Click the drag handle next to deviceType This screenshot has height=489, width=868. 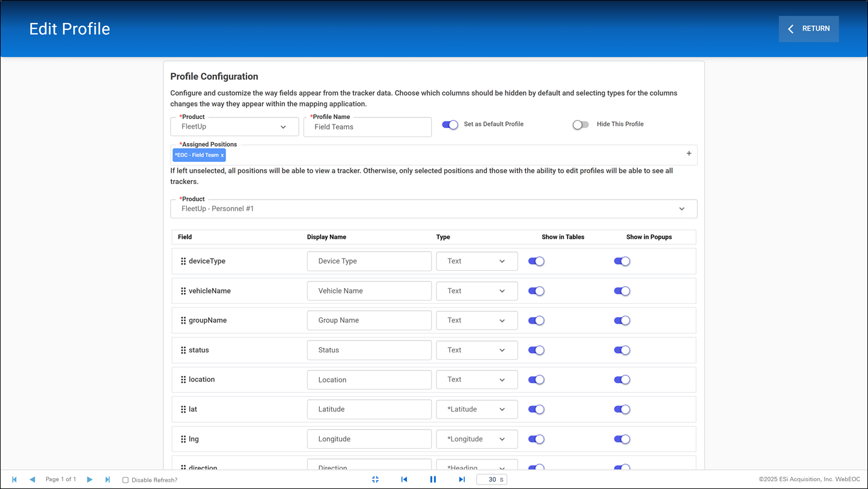[183, 261]
